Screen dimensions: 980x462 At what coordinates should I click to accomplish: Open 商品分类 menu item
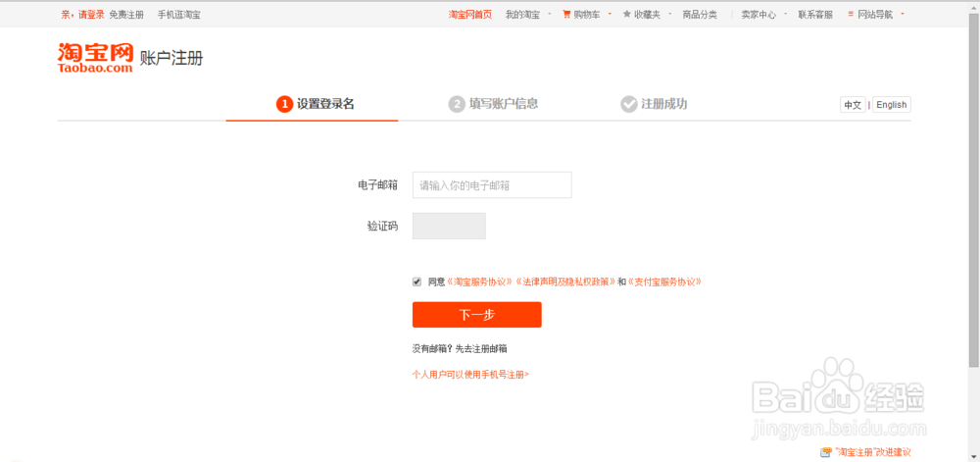coord(700,15)
